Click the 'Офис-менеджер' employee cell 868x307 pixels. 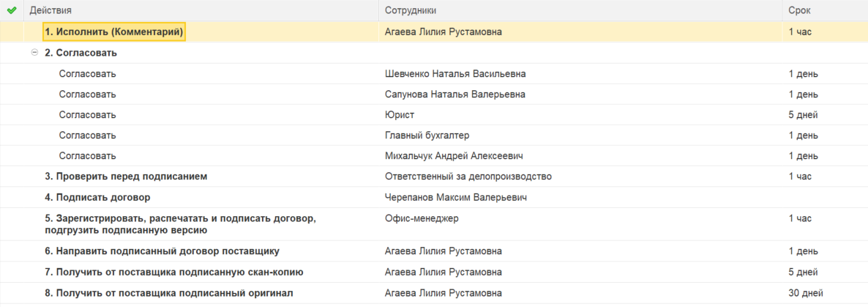[x=422, y=218]
